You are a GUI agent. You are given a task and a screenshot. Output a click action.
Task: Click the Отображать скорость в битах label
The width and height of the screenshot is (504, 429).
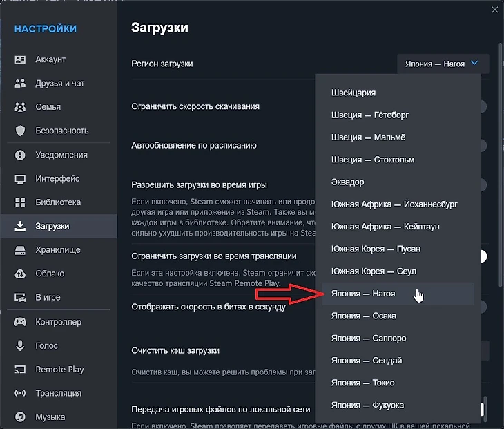click(209, 307)
